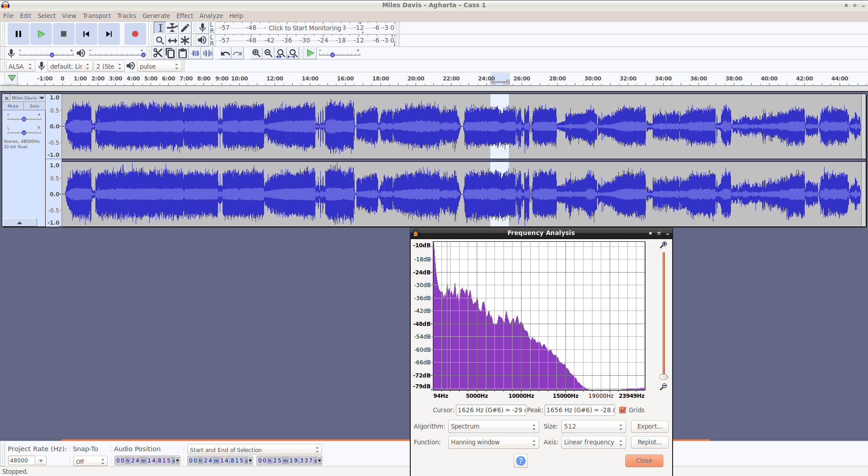Click the Export... button
Screen dimensions: 868x476
(x=650, y=426)
